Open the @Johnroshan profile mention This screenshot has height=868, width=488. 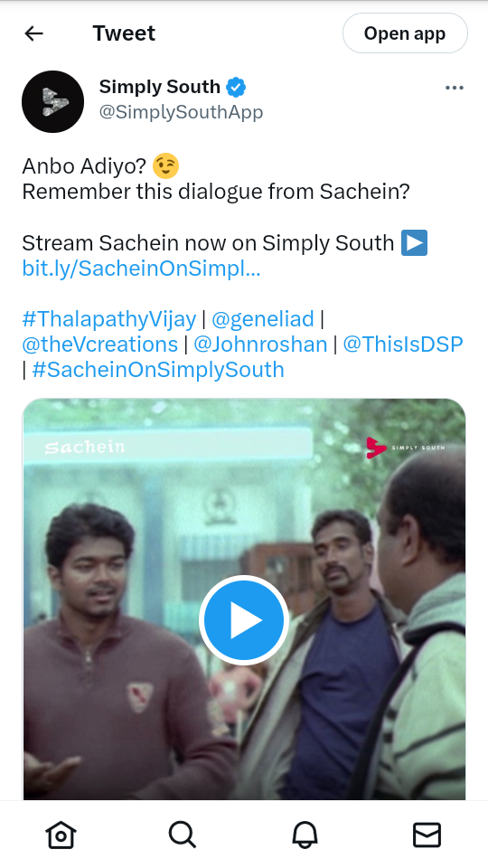260,344
